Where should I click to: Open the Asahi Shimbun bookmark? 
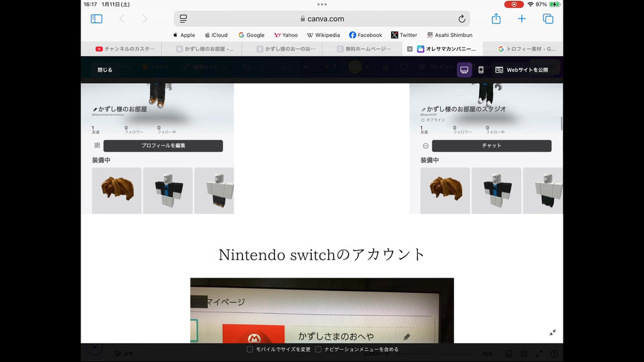[449, 36]
